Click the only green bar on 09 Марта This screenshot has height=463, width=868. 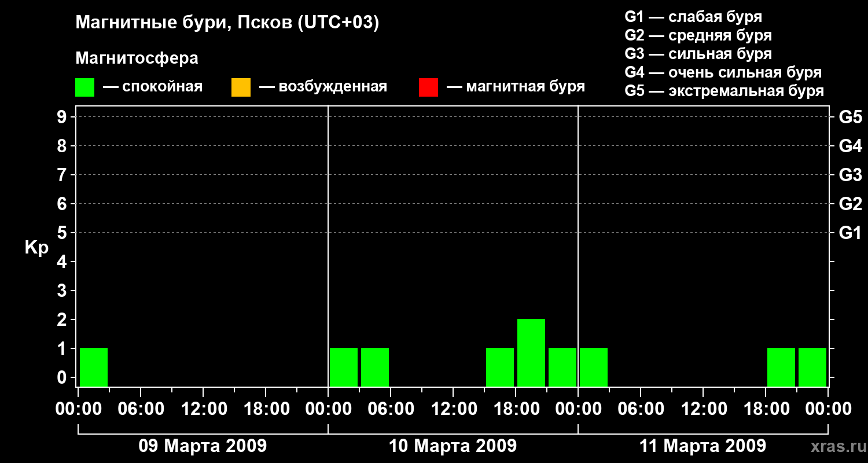pos(94,367)
